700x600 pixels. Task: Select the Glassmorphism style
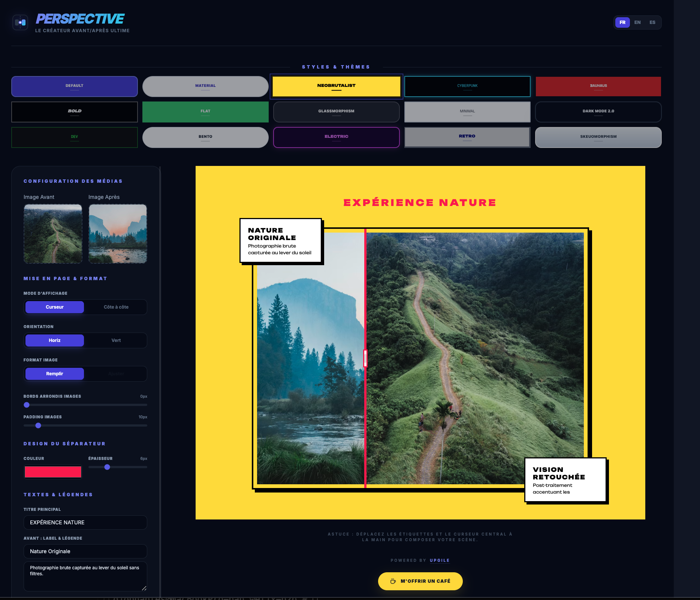click(x=336, y=112)
